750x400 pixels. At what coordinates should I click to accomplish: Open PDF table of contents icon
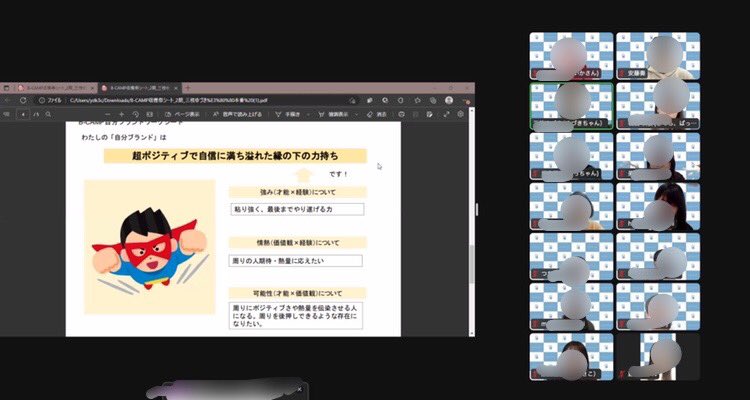click(x=6, y=114)
